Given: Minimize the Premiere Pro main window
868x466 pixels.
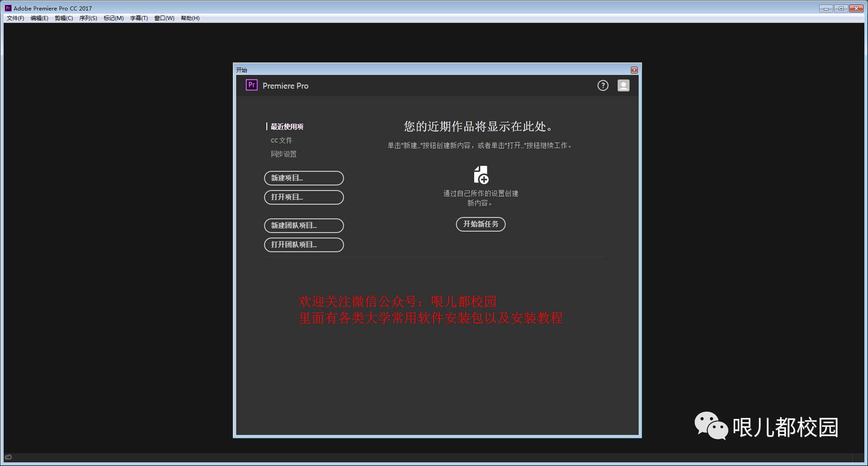Looking at the screenshot, I should click(826, 8).
